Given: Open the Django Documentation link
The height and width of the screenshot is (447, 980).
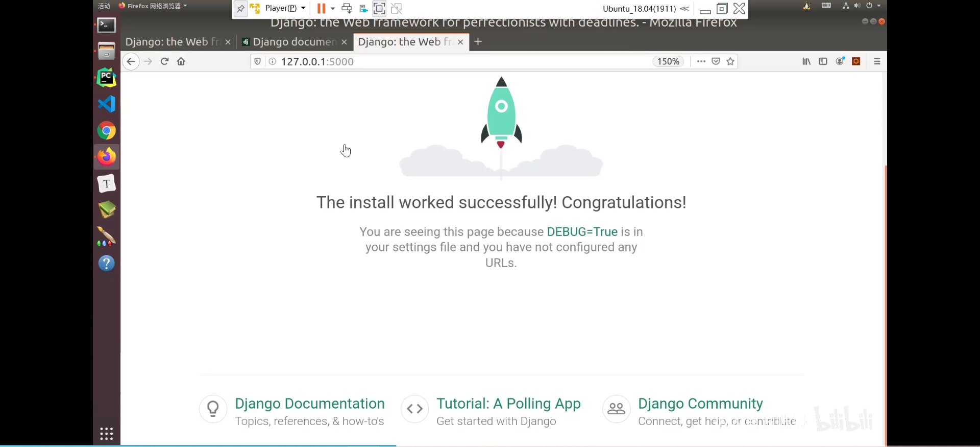Looking at the screenshot, I should point(310,404).
